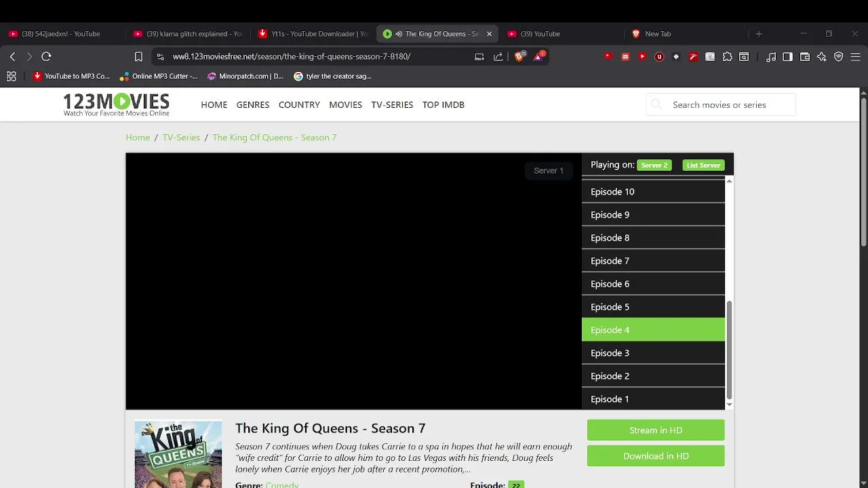Image resolution: width=868 pixels, height=488 pixels.
Task: Select highlighted Episode 4 in the list
Action: pos(653,330)
